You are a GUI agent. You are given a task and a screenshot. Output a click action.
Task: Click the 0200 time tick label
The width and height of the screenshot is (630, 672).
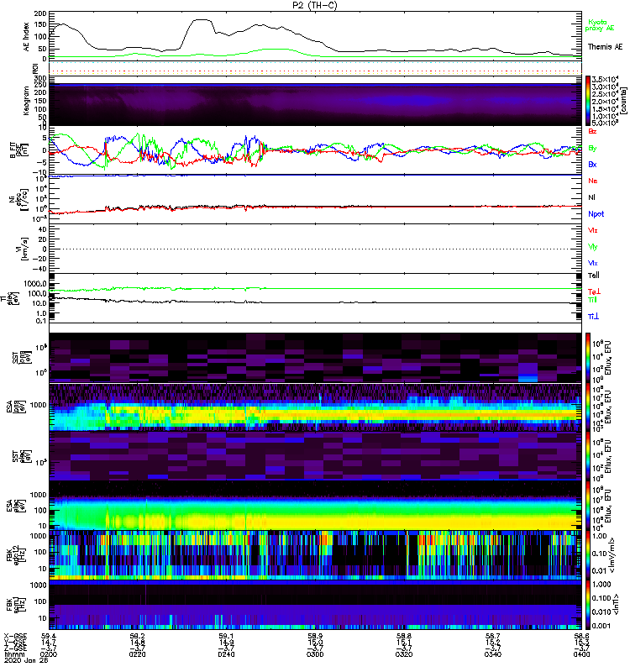[x=49, y=654]
